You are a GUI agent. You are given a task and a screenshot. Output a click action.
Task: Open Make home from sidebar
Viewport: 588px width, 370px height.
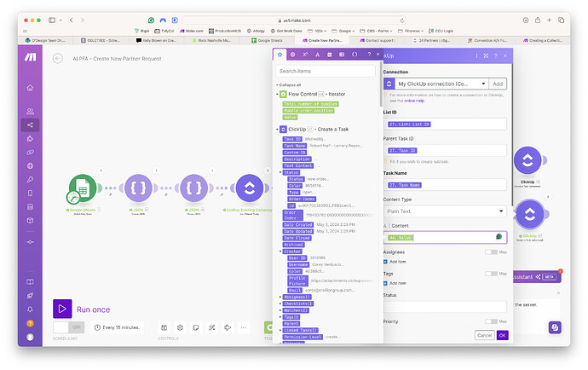click(30, 88)
